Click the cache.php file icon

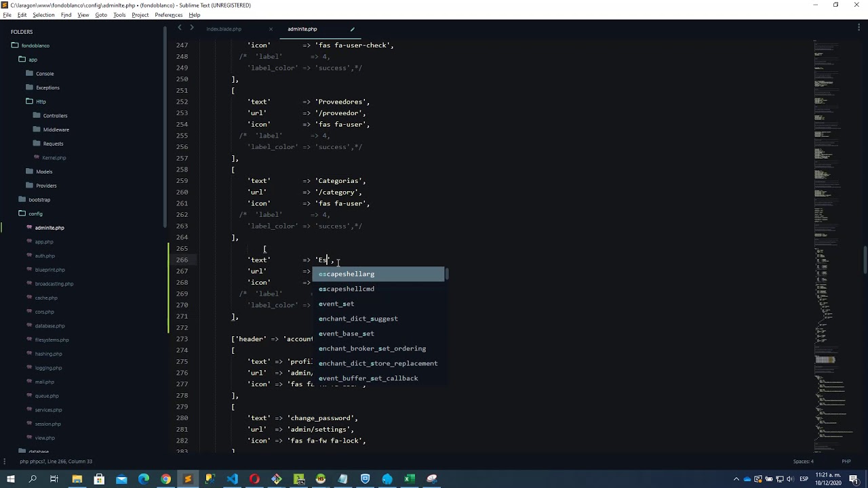(x=29, y=298)
